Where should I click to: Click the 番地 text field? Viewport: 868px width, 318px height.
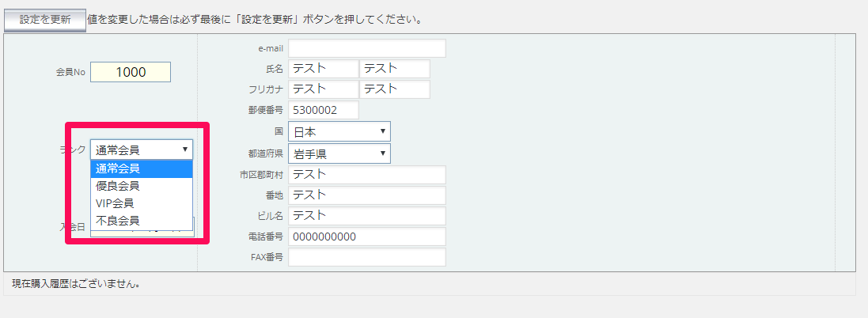tap(367, 195)
